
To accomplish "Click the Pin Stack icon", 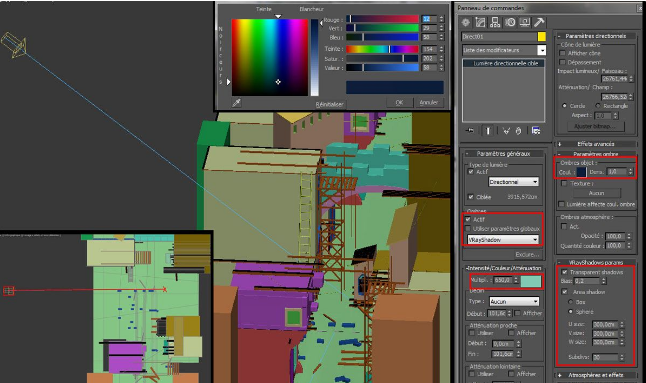I will click(x=470, y=131).
